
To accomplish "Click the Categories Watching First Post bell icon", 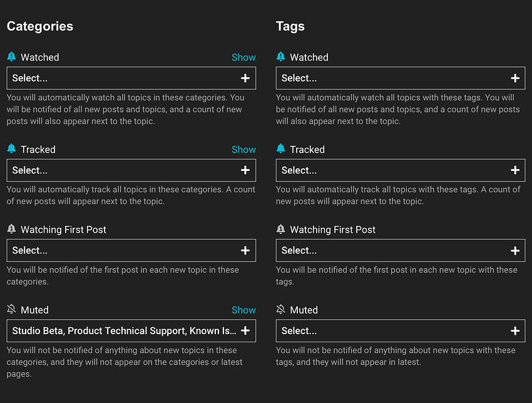I will click(11, 229).
